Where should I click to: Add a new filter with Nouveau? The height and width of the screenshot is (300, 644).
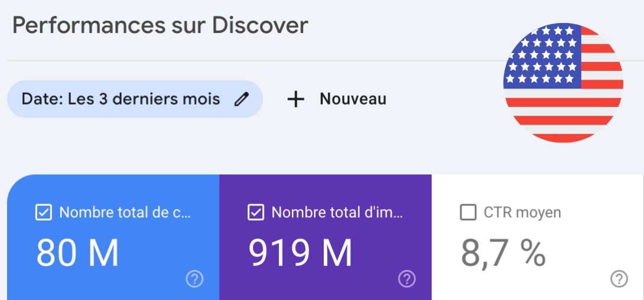pos(353,99)
